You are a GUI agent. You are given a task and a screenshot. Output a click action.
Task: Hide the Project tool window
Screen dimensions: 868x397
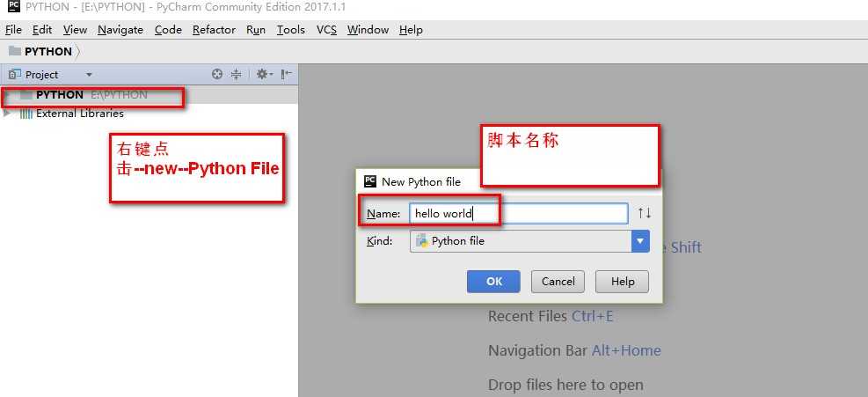(x=287, y=74)
